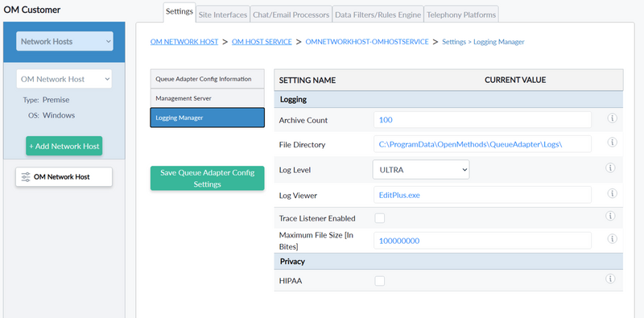Viewport: 644px width, 318px height.
Task: Click sliders icon on OM Network Host card
Action: (26, 177)
